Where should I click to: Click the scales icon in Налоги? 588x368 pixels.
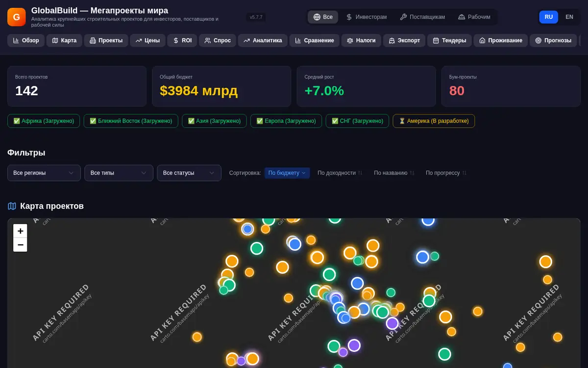[350, 40]
